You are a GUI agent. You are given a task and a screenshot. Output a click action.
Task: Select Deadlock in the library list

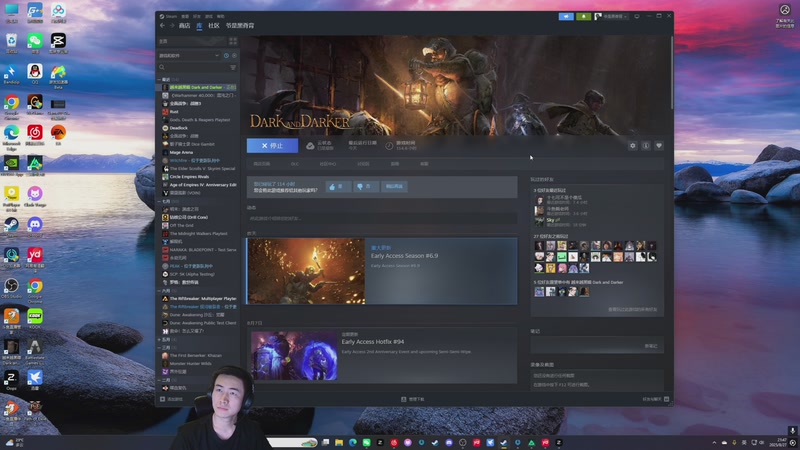[x=179, y=128]
